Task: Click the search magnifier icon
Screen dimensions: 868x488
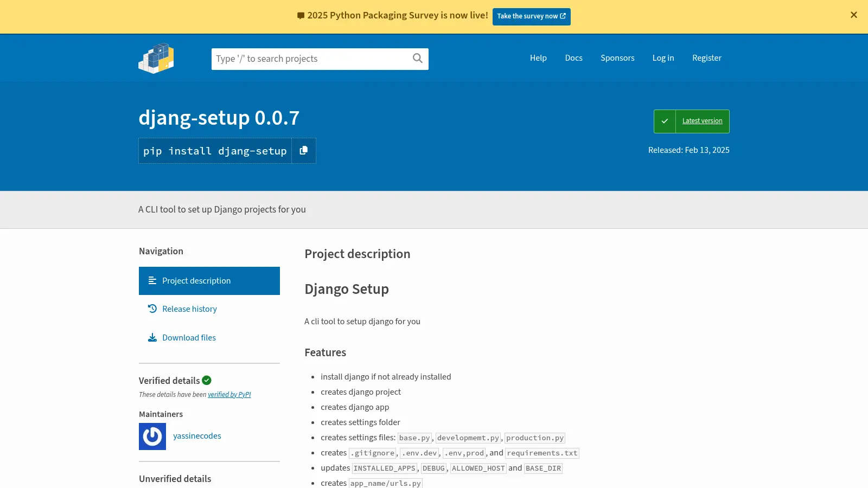Action: [x=417, y=59]
